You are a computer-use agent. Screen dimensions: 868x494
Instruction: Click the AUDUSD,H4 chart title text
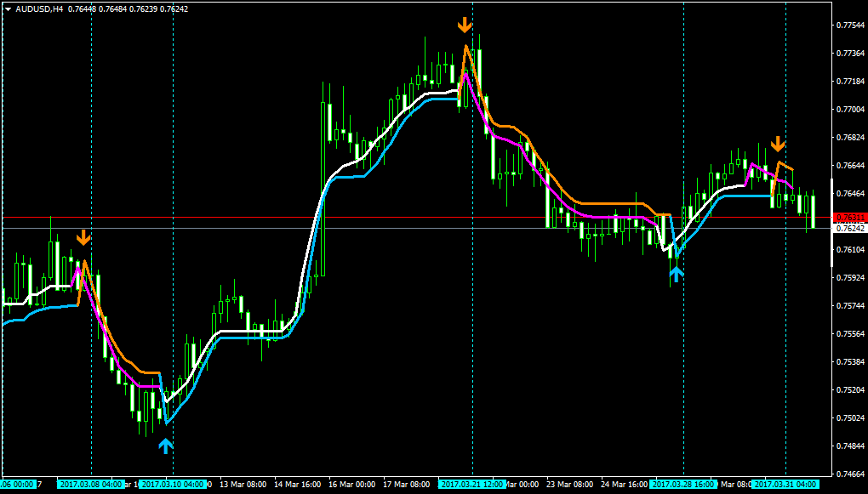click(x=39, y=9)
